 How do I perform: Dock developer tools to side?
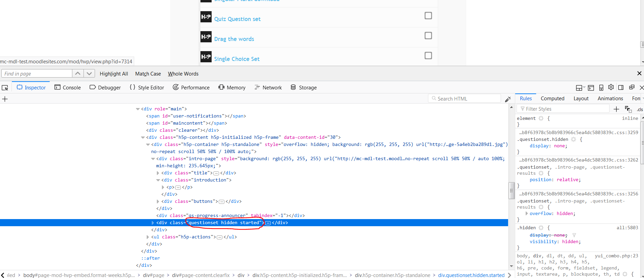621,87
